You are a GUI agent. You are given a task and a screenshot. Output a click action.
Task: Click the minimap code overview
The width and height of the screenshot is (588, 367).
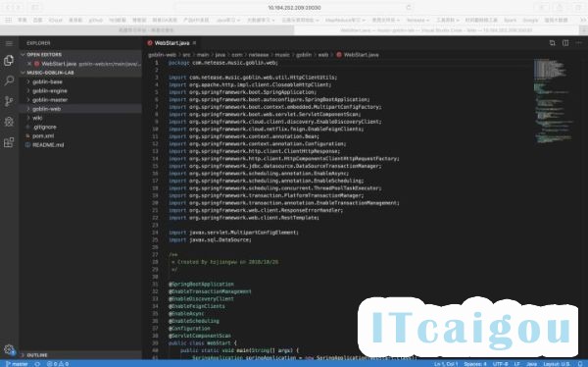coord(554,101)
